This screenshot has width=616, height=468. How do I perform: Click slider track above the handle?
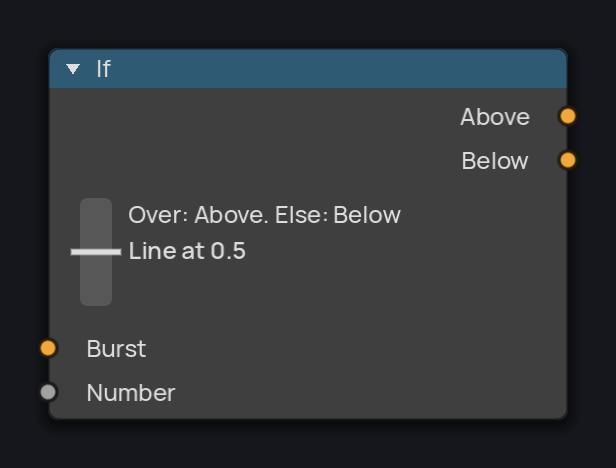pyautogui.click(x=96, y=223)
